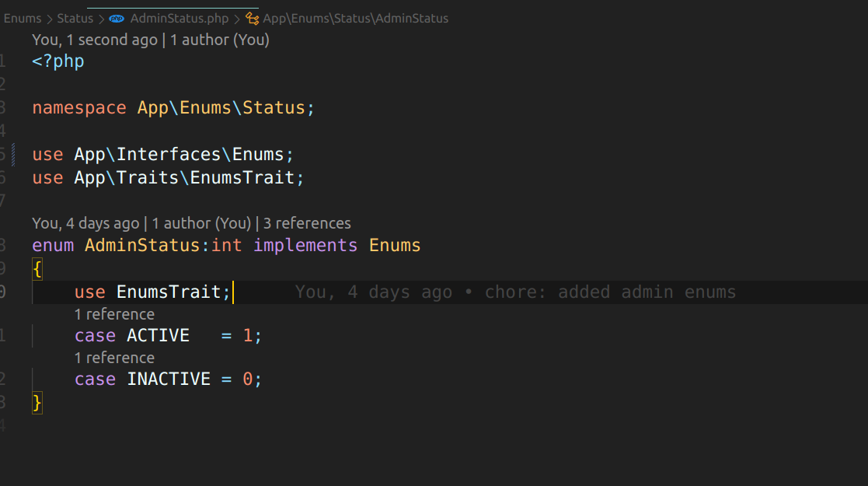Screen dimensions: 868x486
Task: Expand the Status breadcrumb item
Action: (75, 18)
